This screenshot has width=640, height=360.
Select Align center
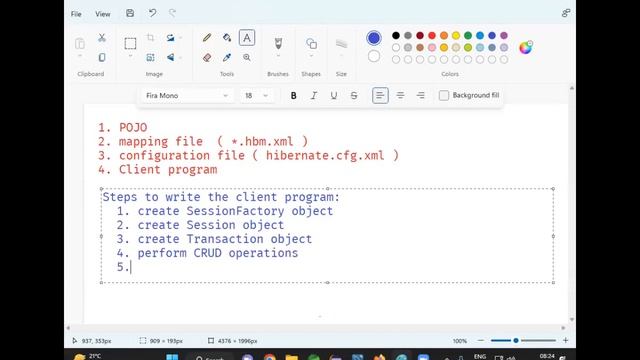tap(400, 96)
